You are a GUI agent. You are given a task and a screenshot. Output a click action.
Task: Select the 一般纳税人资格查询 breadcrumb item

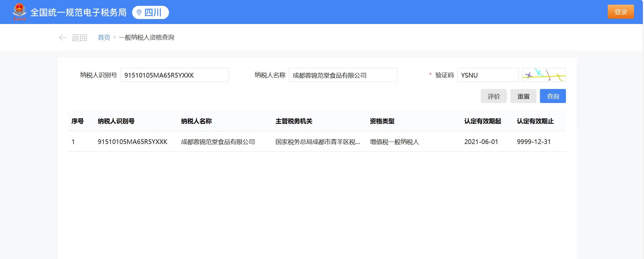tap(146, 37)
